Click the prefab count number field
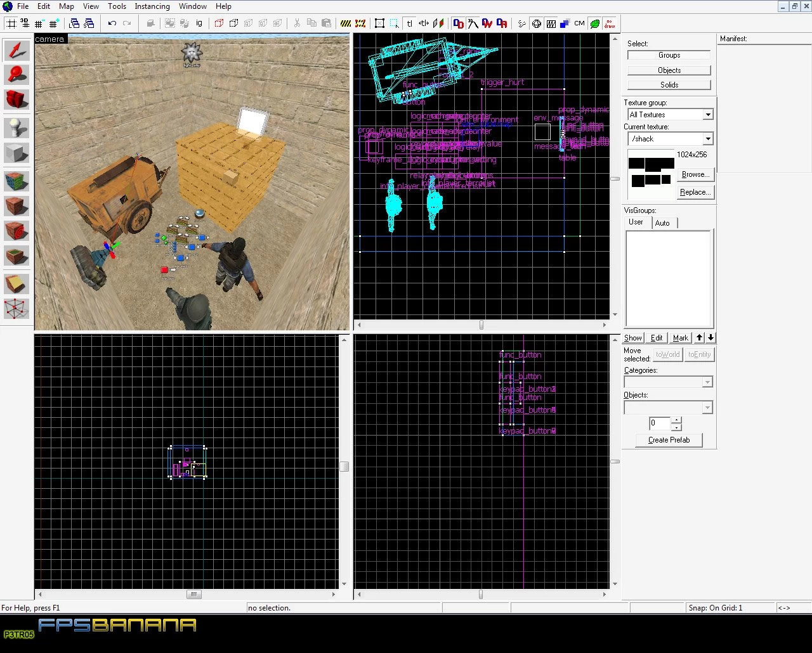Image resolution: width=812 pixels, height=653 pixels. (x=660, y=423)
